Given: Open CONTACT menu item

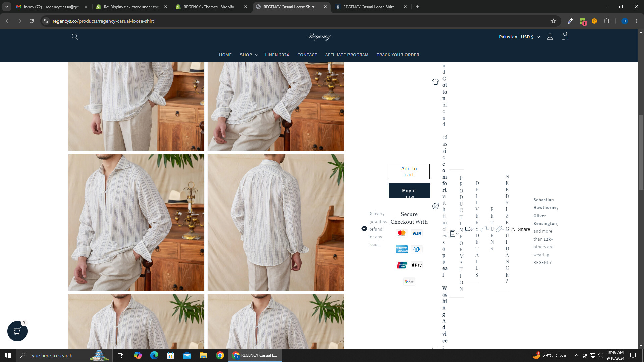Looking at the screenshot, I should 307,55.
